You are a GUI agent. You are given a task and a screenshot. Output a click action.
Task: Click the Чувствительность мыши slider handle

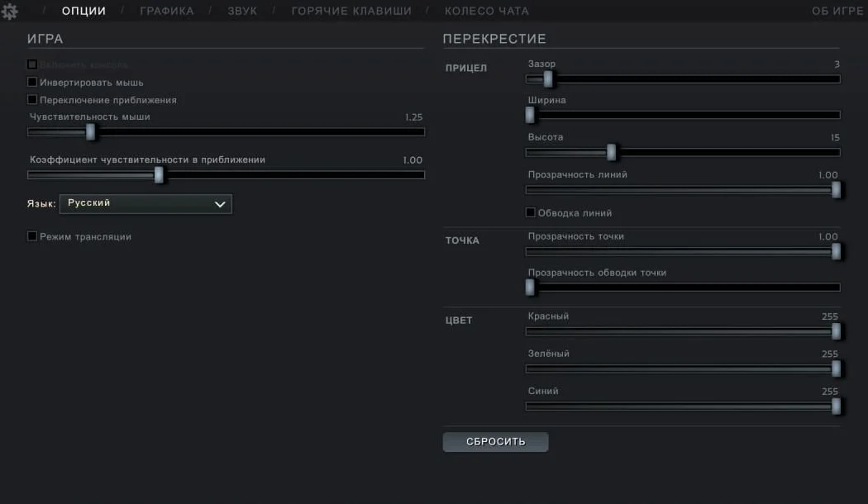pos(90,131)
